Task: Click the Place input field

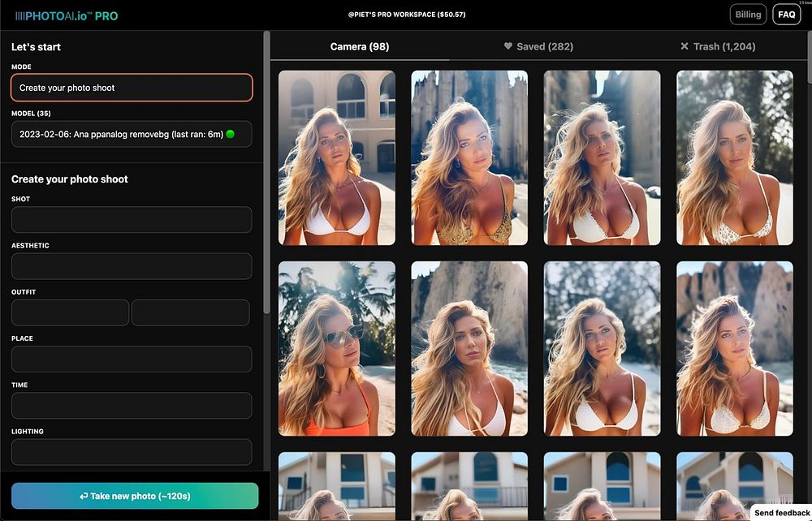Action: [132, 359]
